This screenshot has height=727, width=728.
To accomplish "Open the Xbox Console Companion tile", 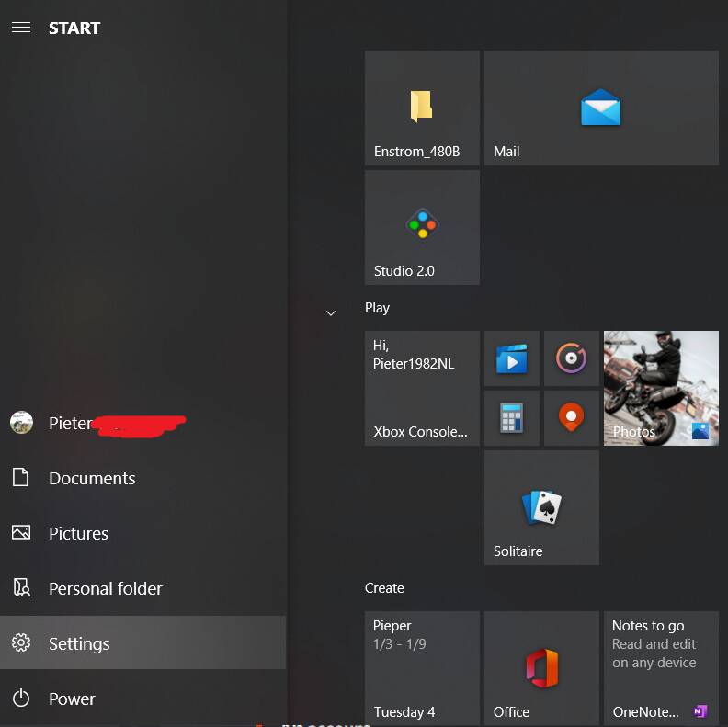I will coord(422,388).
